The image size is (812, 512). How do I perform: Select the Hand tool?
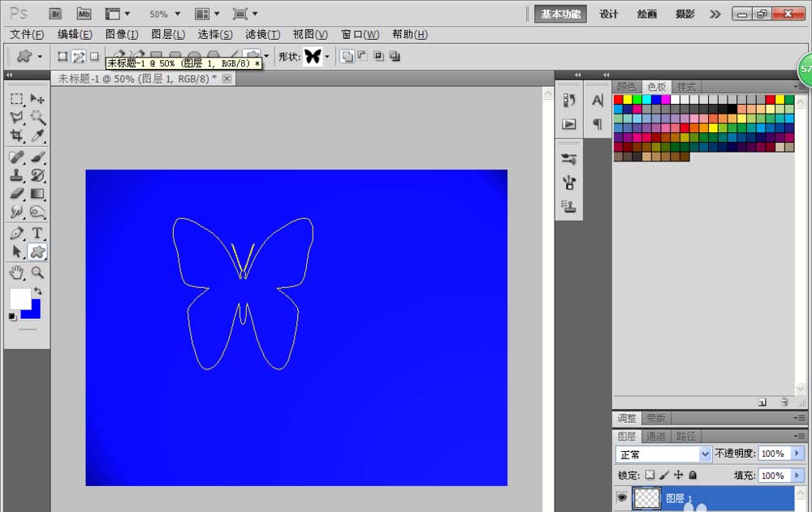click(16, 273)
